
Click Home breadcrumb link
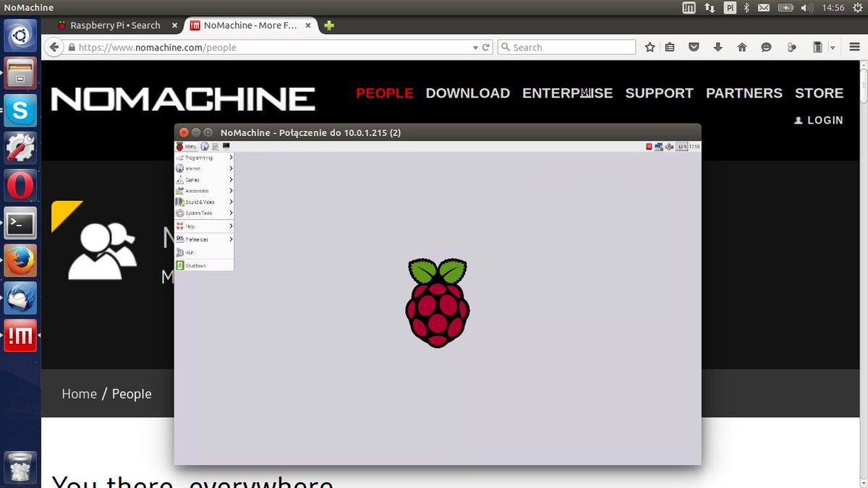79,394
